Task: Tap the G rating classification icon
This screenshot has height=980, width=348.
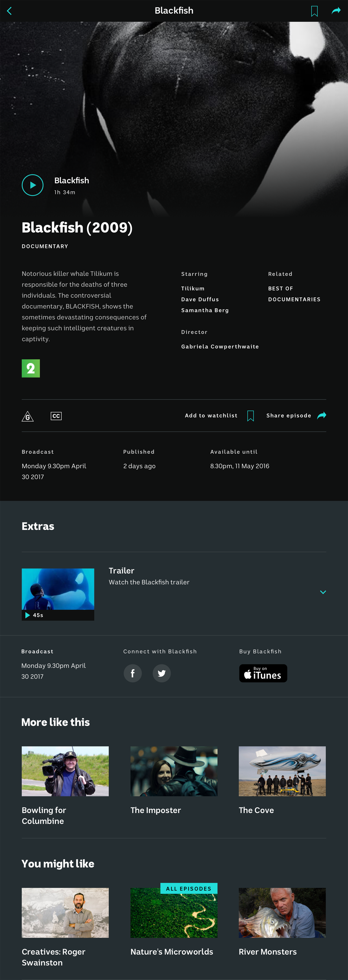Action: pyautogui.click(x=28, y=416)
